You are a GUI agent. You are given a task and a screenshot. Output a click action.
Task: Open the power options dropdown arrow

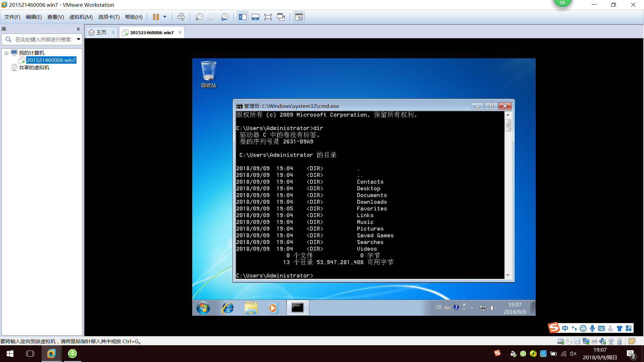click(x=165, y=17)
